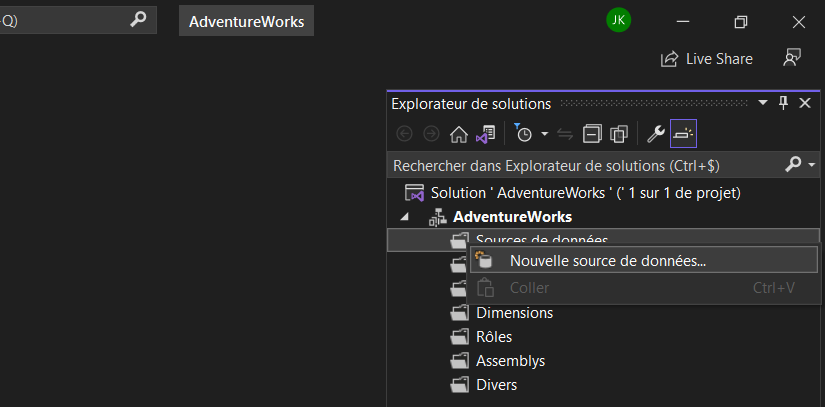This screenshot has width=825, height=407.
Task: Open Solution Explorer window position dropdown arrow
Action: coord(762,103)
